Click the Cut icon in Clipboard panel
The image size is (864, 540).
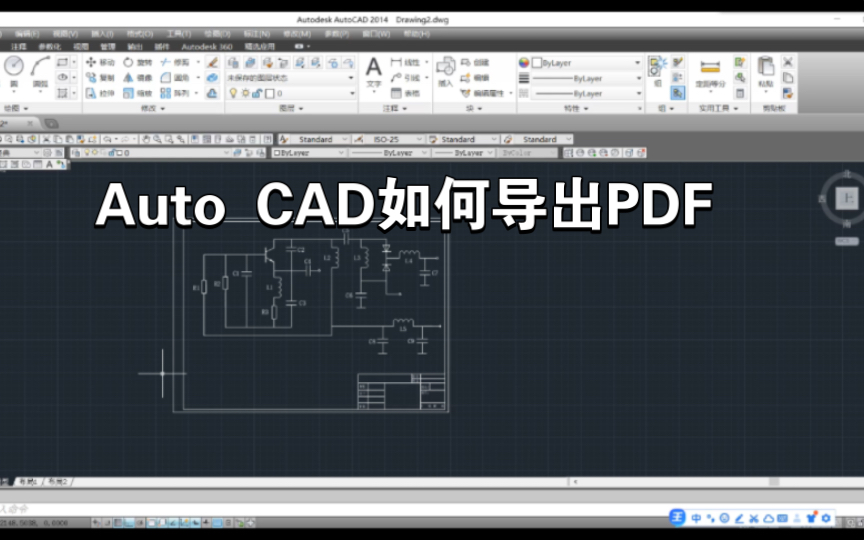tap(788, 62)
